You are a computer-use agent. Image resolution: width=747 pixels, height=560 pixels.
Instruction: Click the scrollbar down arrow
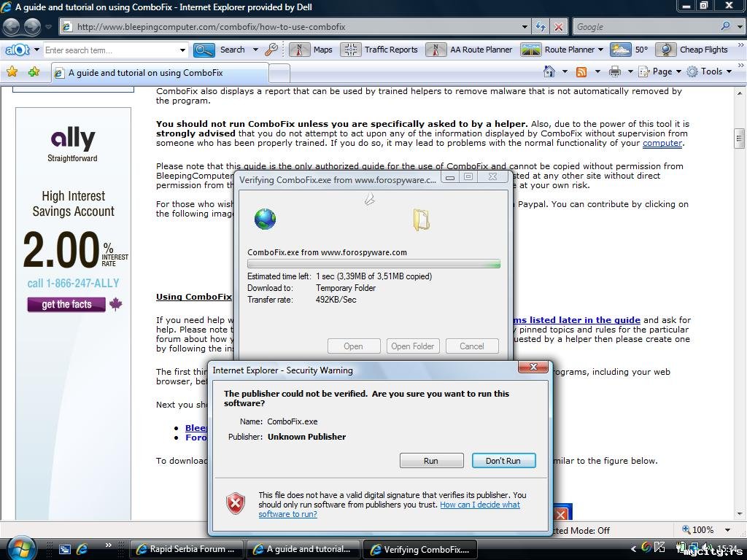740,514
